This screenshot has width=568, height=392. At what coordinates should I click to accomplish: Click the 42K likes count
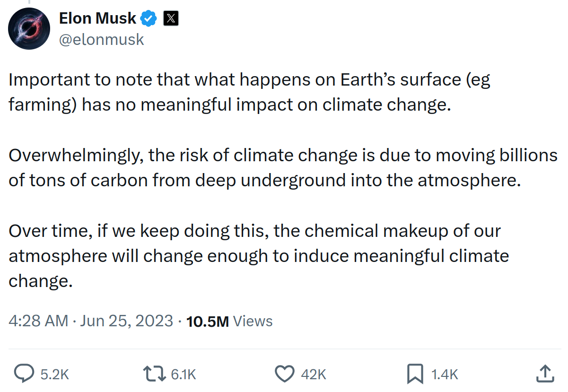click(314, 375)
